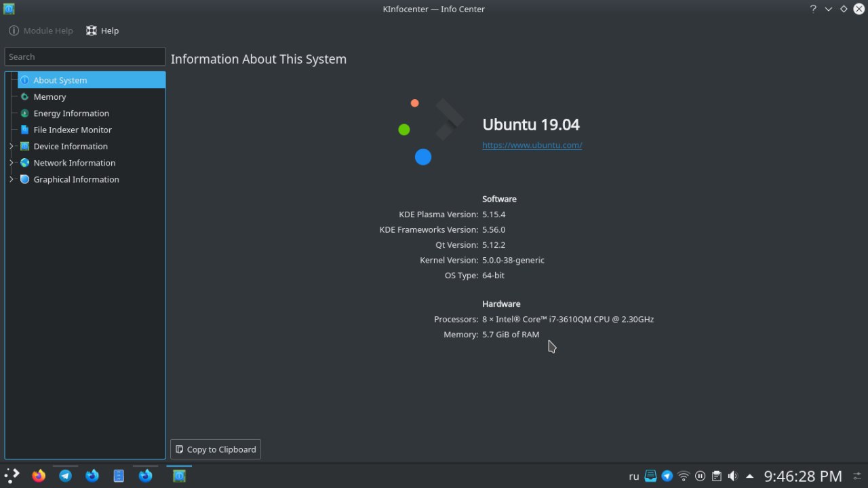This screenshot has width=868, height=488.
Task: Expand the Graphical Information tree arrow
Action: [x=12, y=179]
